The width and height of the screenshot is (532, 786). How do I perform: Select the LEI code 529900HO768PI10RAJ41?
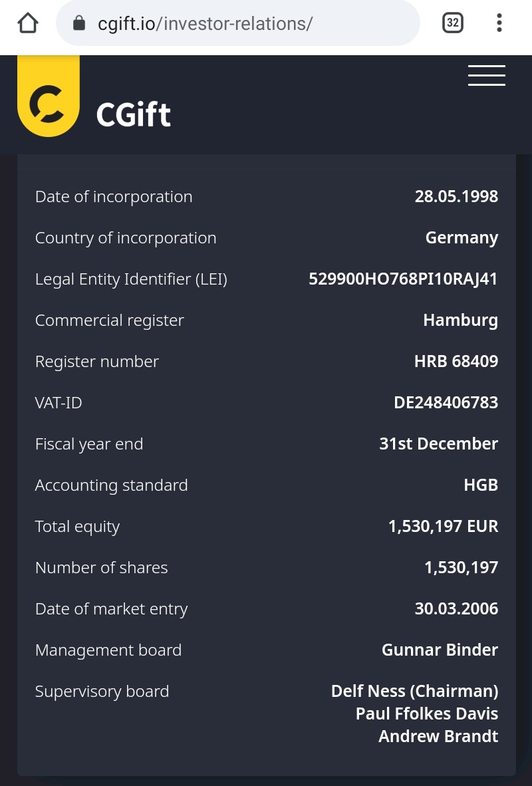tap(403, 279)
